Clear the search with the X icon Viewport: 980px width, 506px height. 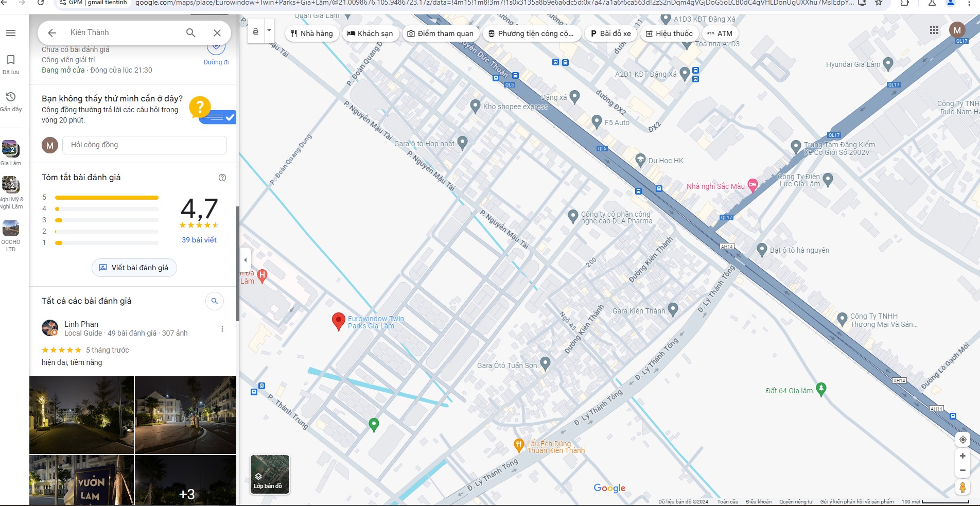point(217,32)
